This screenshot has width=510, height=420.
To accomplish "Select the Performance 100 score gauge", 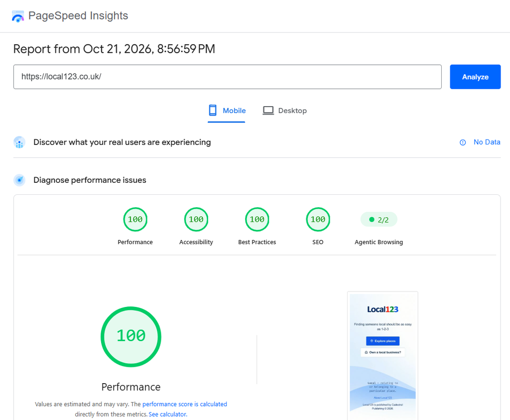I will pyautogui.click(x=135, y=219).
